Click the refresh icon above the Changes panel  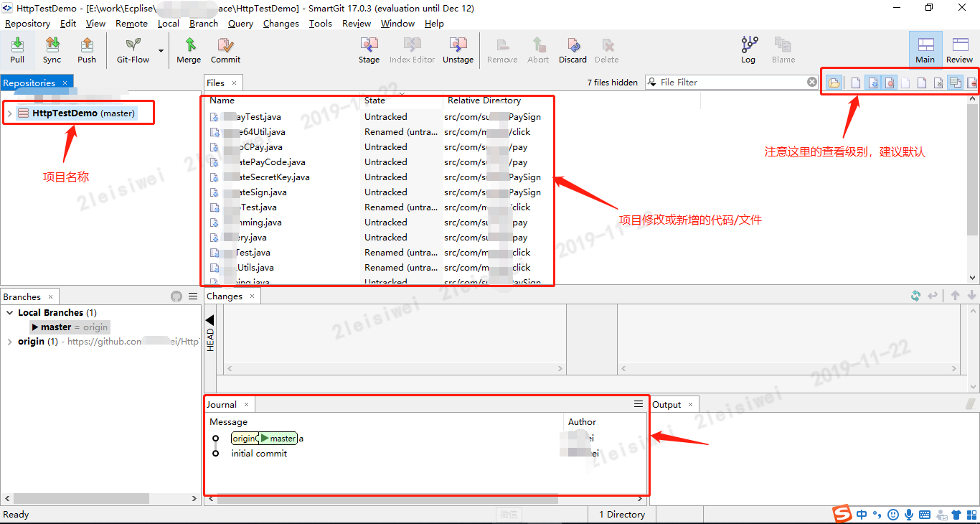915,295
